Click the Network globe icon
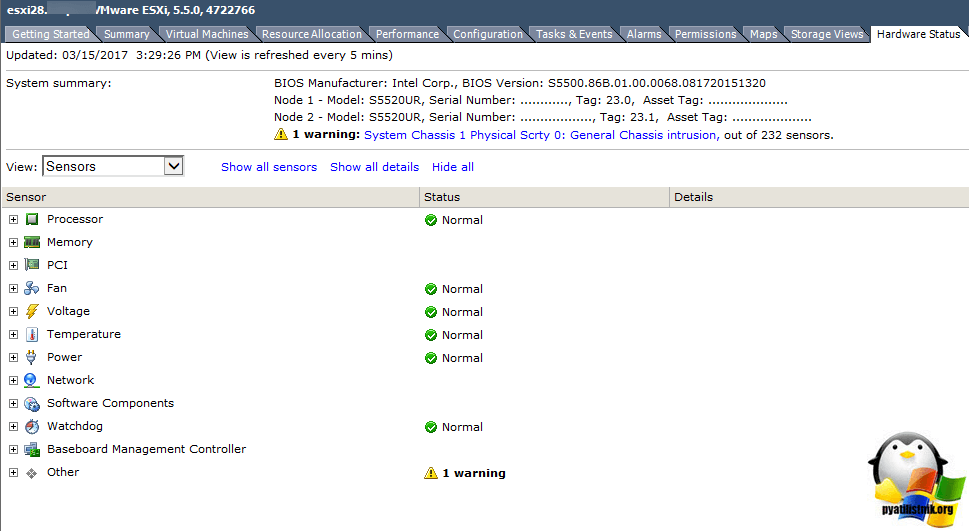Image resolution: width=969 pixels, height=531 pixels. [x=32, y=380]
